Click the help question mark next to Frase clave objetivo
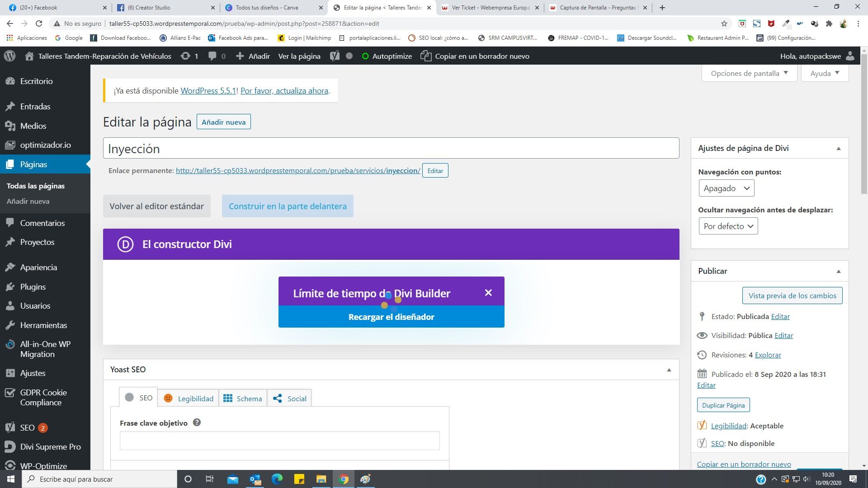The width and height of the screenshot is (868, 488). pos(197,422)
